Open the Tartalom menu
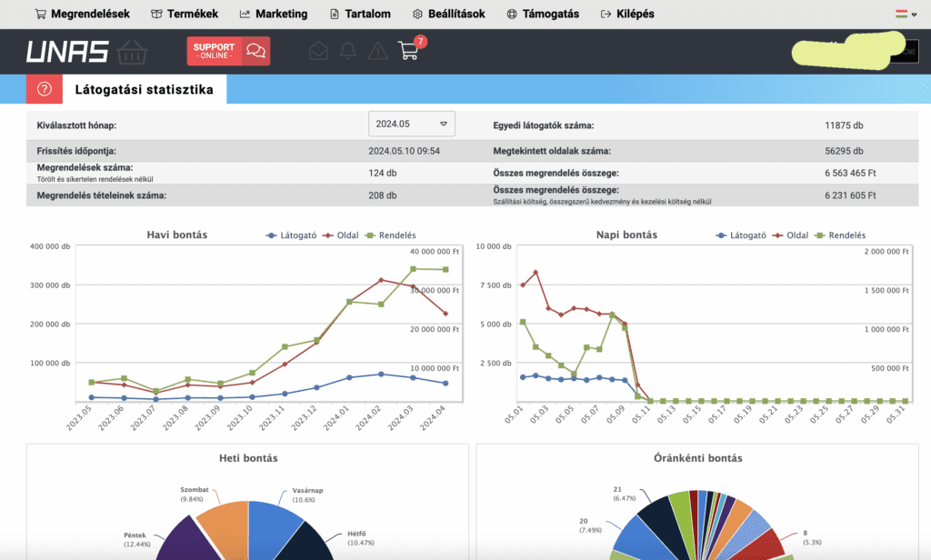 (360, 14)
